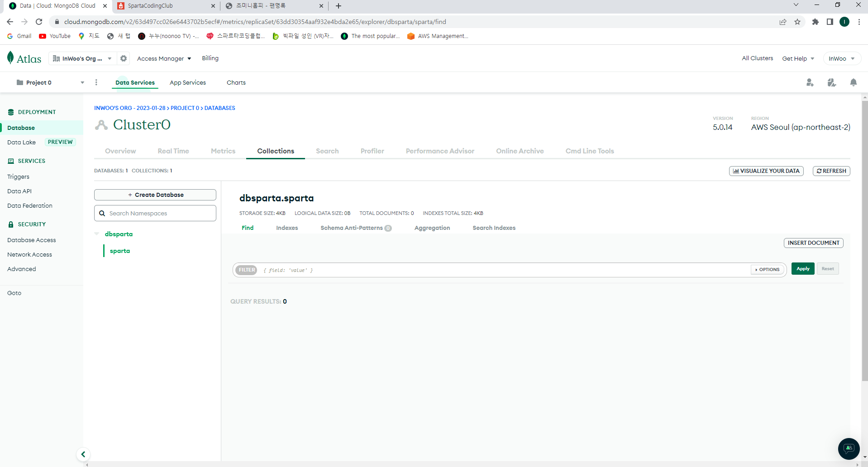This screenshot has height=467, width=868.
Task: Open Triggers in sidebar
Action: 18,177
